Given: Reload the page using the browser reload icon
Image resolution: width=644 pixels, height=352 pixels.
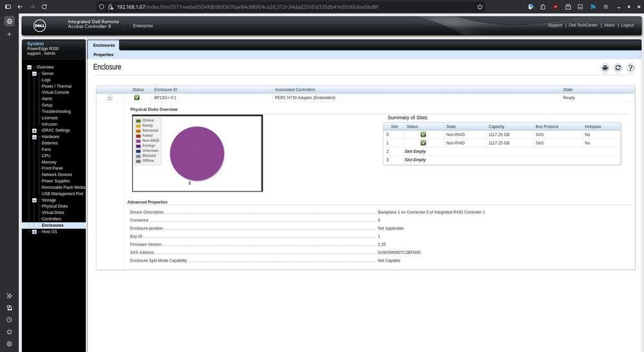Looking at the screenshot, I should pyautogui.click(x=44, y=6).
